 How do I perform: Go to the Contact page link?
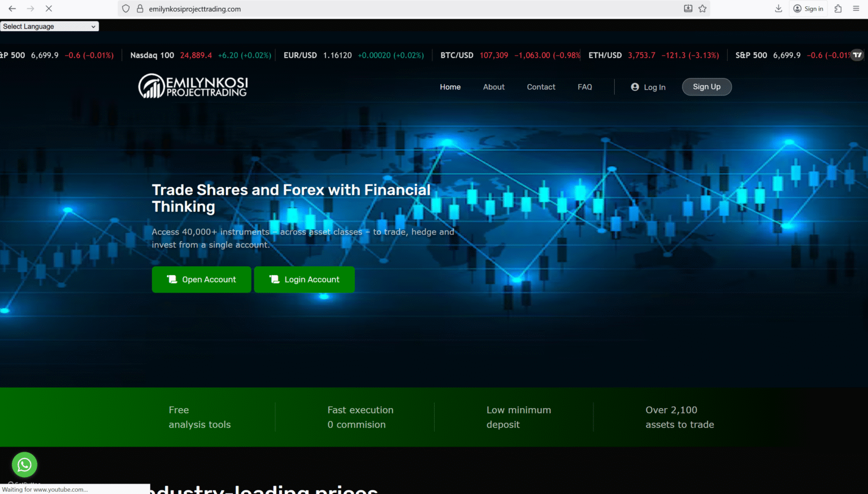point(541,87)
